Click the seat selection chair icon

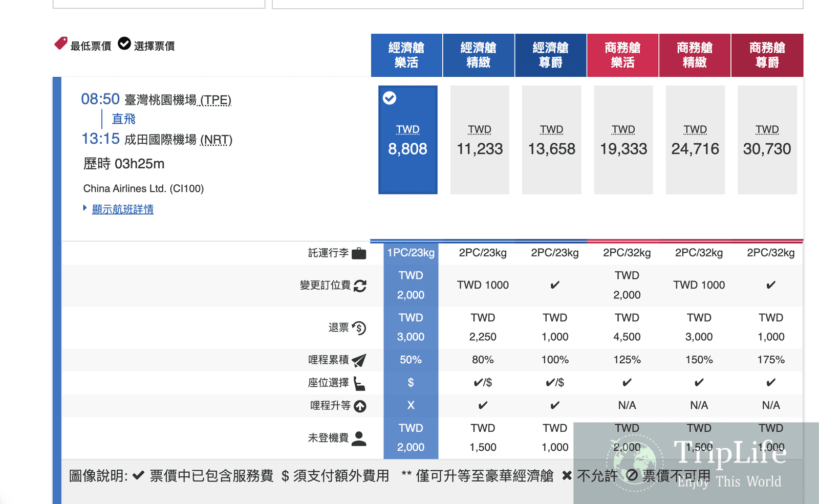[359, 383]
